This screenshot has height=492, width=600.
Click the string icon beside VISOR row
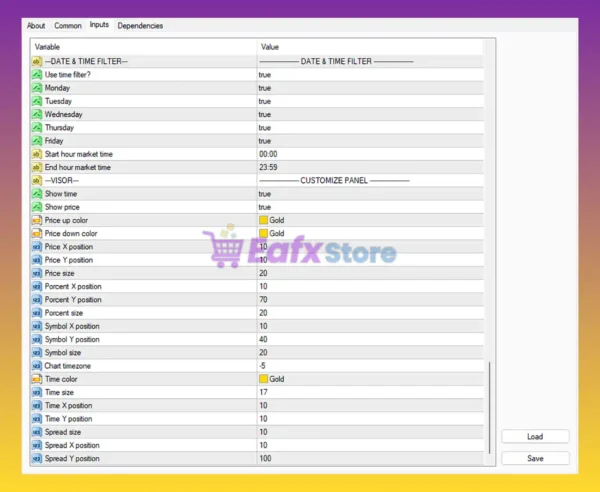[x=37, y=181]
